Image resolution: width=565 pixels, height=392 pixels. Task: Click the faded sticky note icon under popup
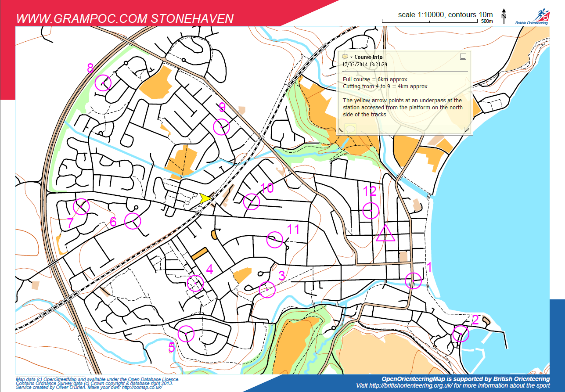(x=350, y=129)
